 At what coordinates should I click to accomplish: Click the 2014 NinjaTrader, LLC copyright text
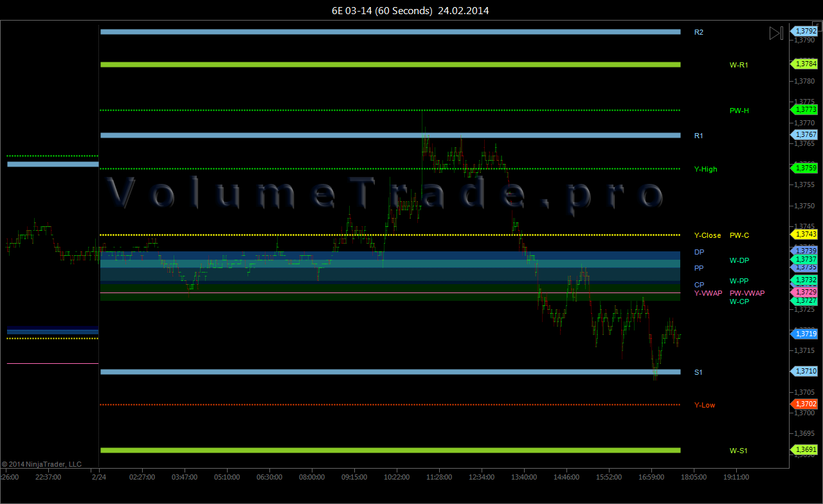coord(42,464)
